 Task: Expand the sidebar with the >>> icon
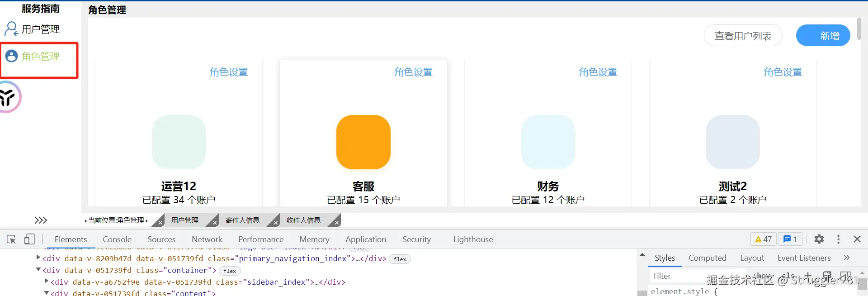pos(41,220)
